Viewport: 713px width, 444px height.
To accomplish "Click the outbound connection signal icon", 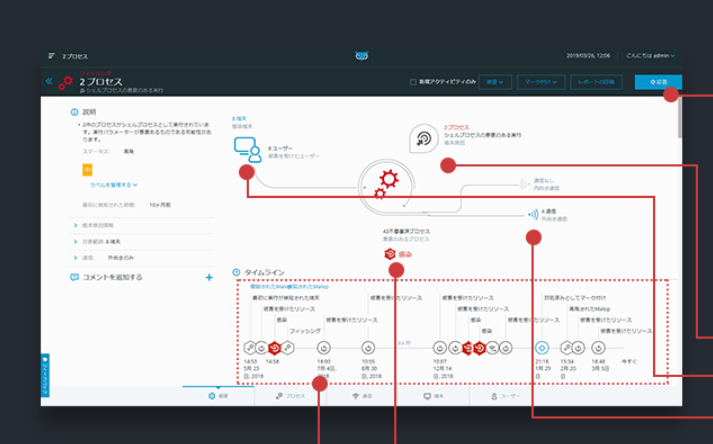I will pos(529,214).
